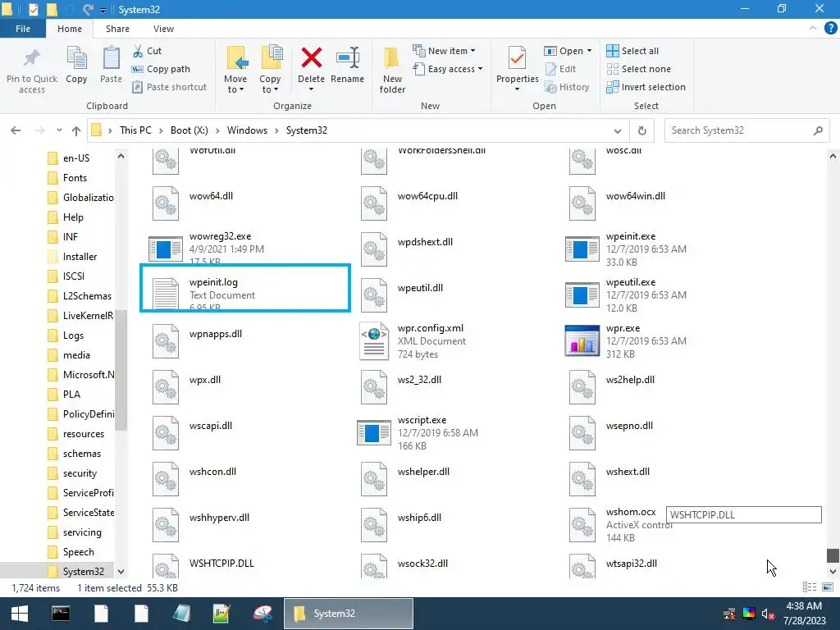Collapse the ribbon with the chevron

click(813, 29)
